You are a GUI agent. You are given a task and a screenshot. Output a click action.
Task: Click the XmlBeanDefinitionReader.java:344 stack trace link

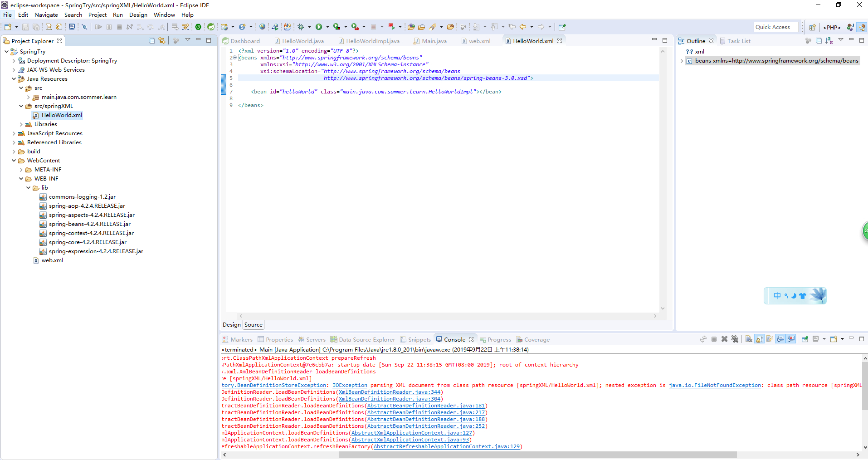point(390,392)
